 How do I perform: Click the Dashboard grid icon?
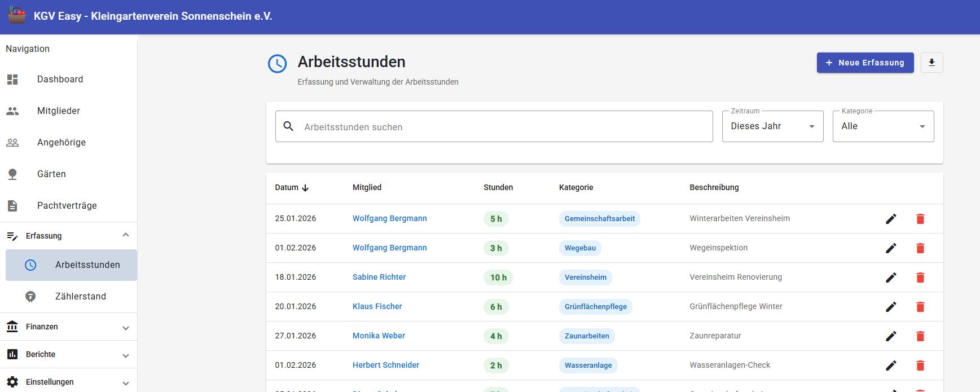point(12,80)
